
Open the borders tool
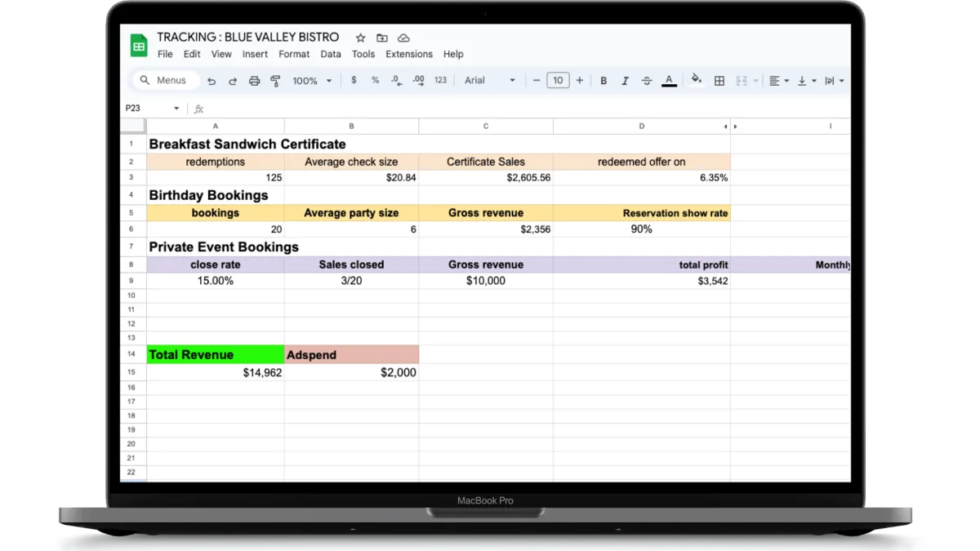(719, 81)
